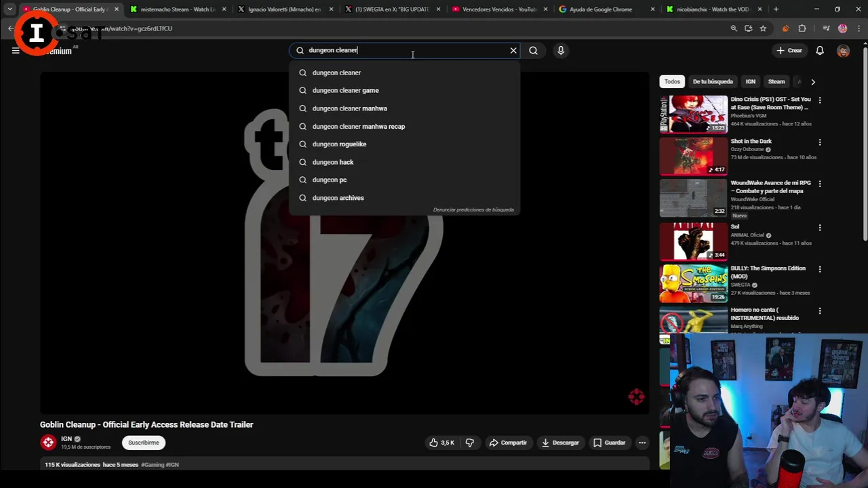Image resolution: width=868 pixels, height=488 pixels.
Task: Close the Goblin Cleanup browser tab
Action: [117, 9]
